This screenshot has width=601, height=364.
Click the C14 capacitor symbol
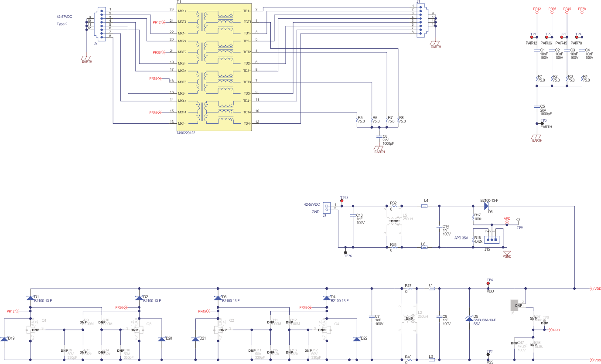click(439, 226)
